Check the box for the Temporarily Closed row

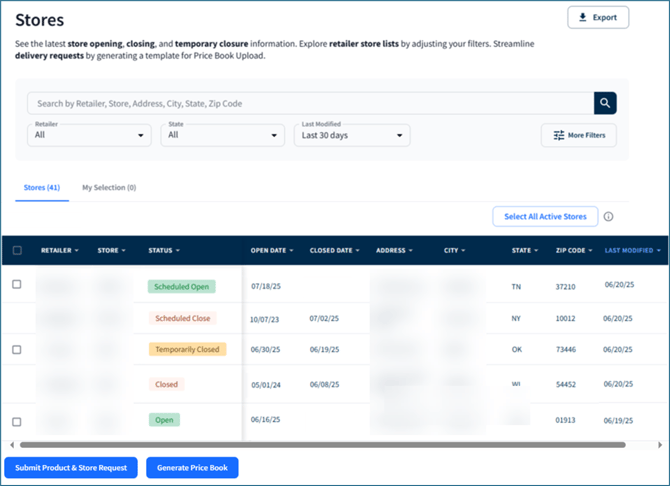tap(17, 350)
